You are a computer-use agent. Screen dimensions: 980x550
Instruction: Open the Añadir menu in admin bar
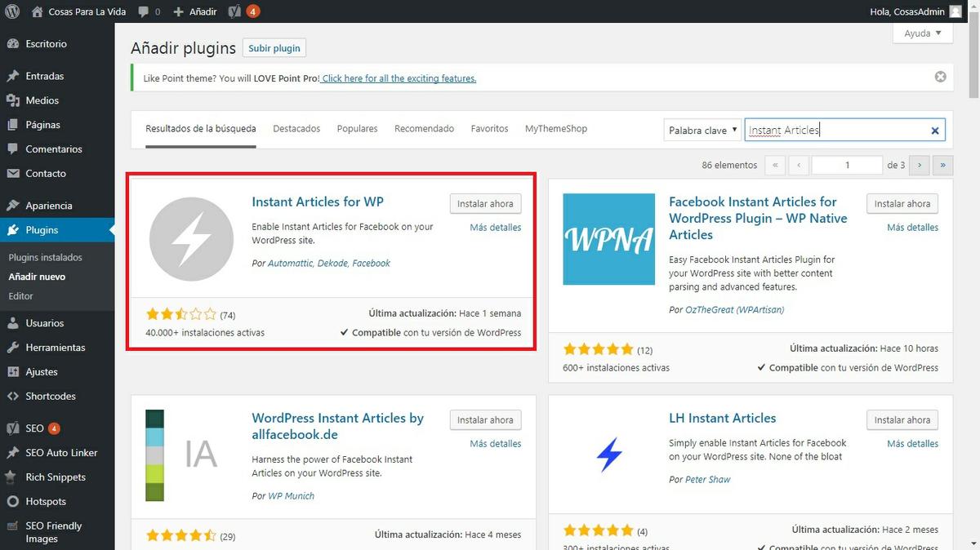click(195, 11)
